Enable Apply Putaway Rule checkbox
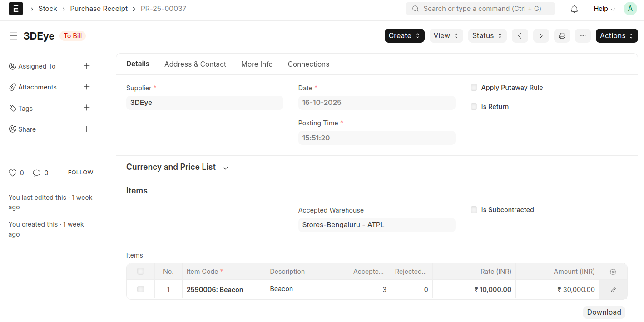Viewport: 644px width, 322px height. tap(474, 88)
